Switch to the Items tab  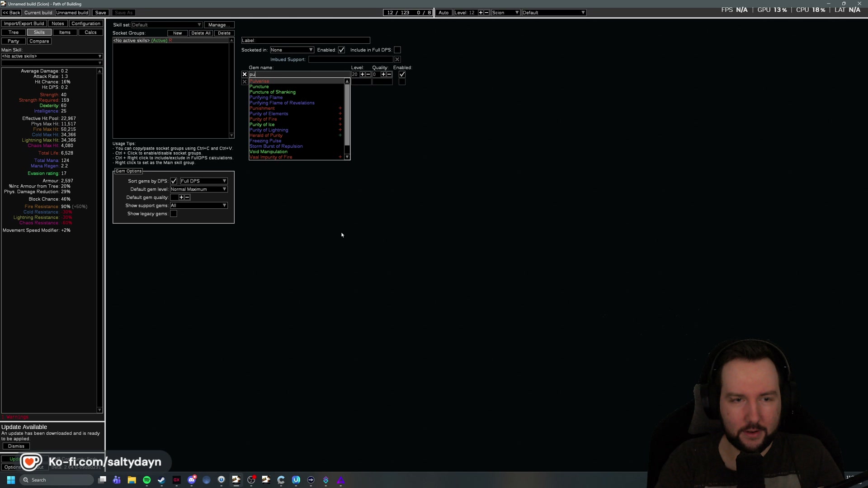(x=65, y=33)
